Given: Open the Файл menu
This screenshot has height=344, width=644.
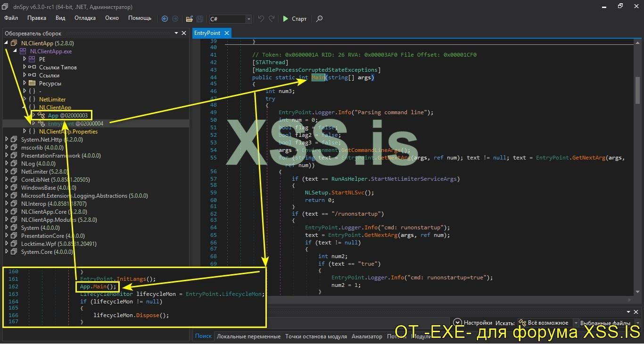Looking at the screenshot, I should coord(11,18).
